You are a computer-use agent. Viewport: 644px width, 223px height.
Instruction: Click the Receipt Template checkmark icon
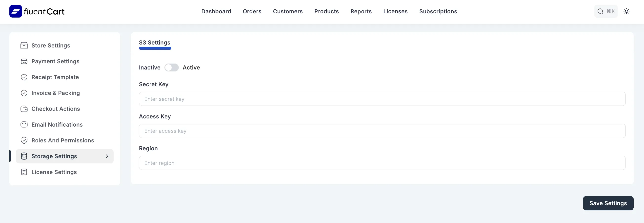point(24,77)
